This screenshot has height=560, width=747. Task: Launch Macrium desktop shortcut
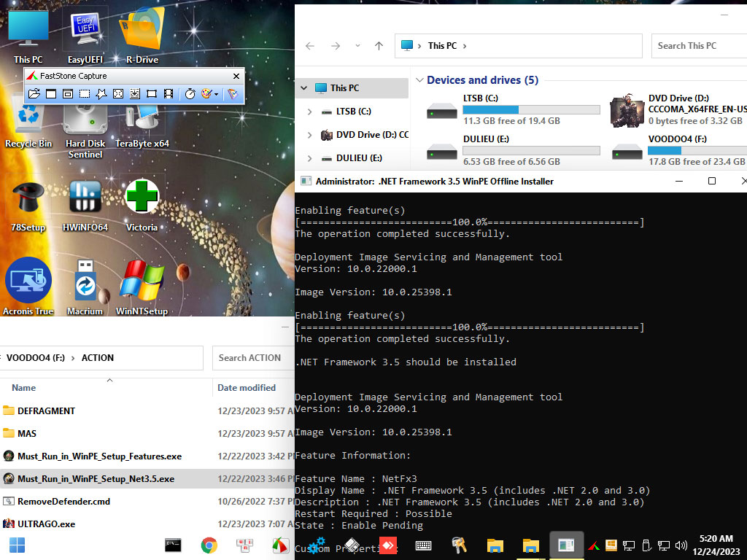(85, 287)
